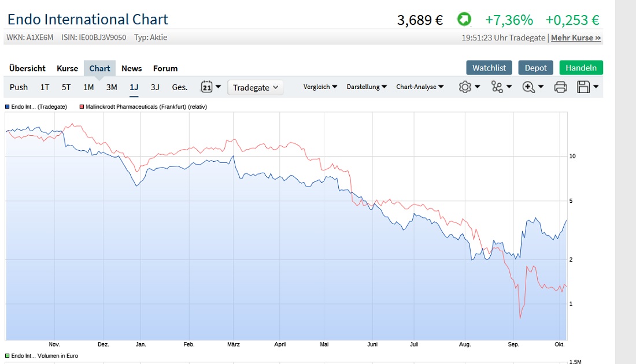The width and height of the screenshot is (636, 364).
Task: Open the Tradegate exchange selector
Action: (255, 87)
